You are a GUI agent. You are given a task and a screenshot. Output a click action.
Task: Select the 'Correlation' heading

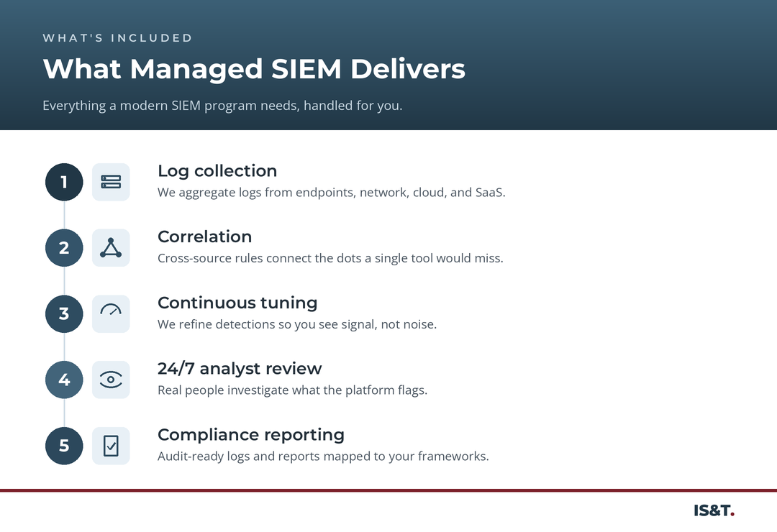204,237
